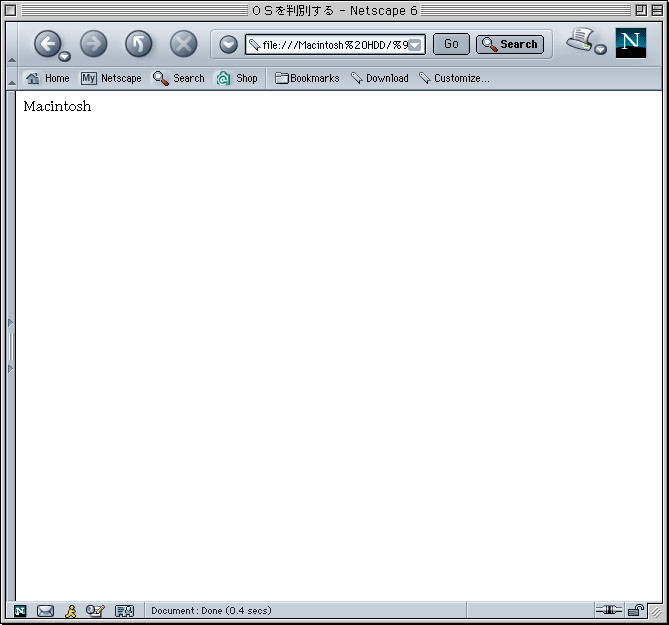Click the security padlock icon
Viewport: 669px width, 625px height.
(636, 610)
